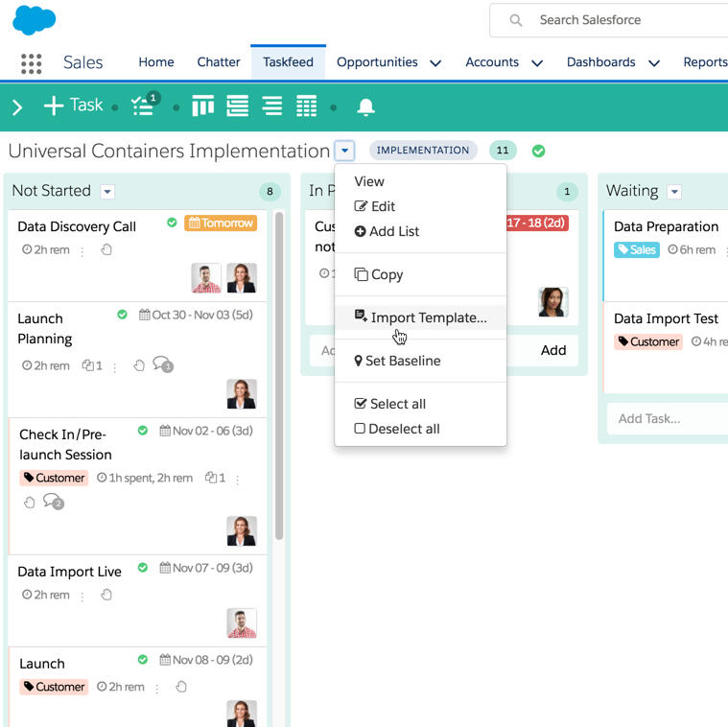The height and width of the screenshot is (727, 728).
Task: Go to the Home tab
Action: tap(156, 62)
